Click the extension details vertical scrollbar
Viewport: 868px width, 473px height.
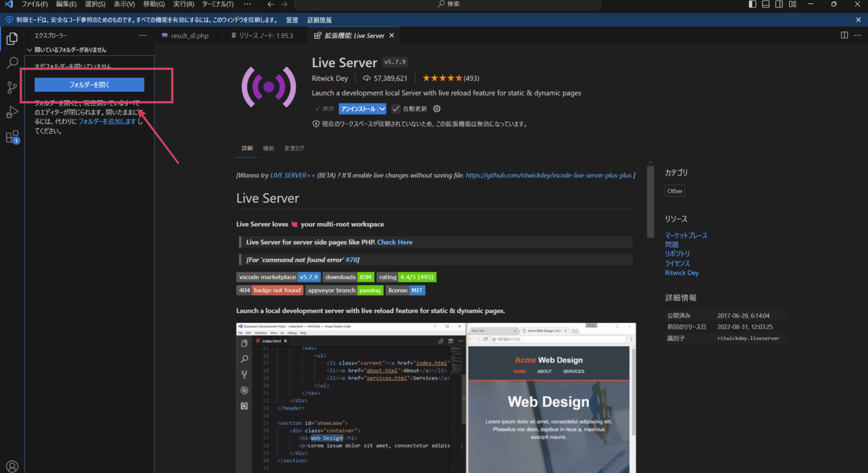click(650, 201)
